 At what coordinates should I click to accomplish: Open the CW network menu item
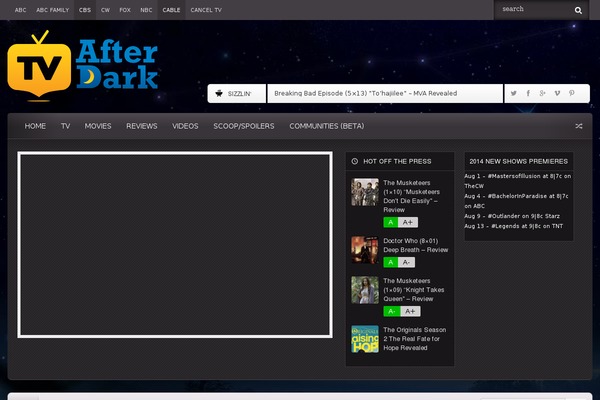(x=105, y=10)
